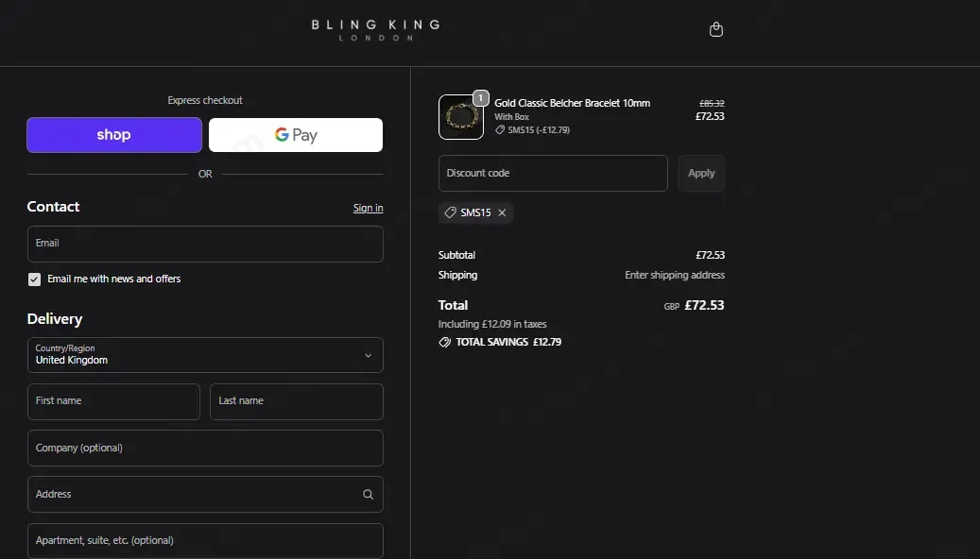
Task: Remove the SMS15 discount code
Action: tap(502, 213)
